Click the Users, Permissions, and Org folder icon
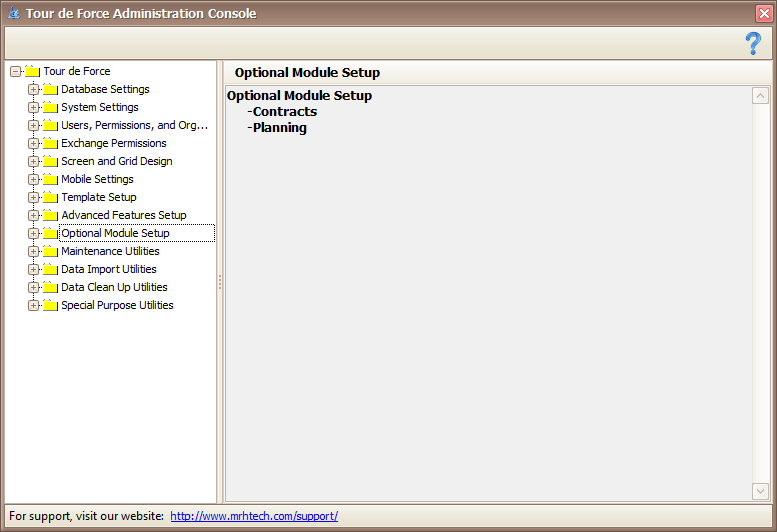Image resolution: width=777 pixels, height=532 pixels. (x=51, y=125)
